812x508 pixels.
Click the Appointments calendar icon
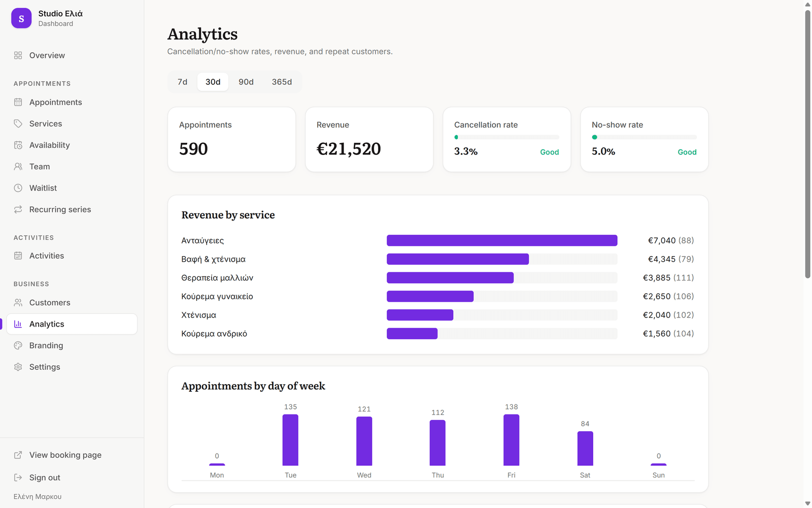coord(18,102)
